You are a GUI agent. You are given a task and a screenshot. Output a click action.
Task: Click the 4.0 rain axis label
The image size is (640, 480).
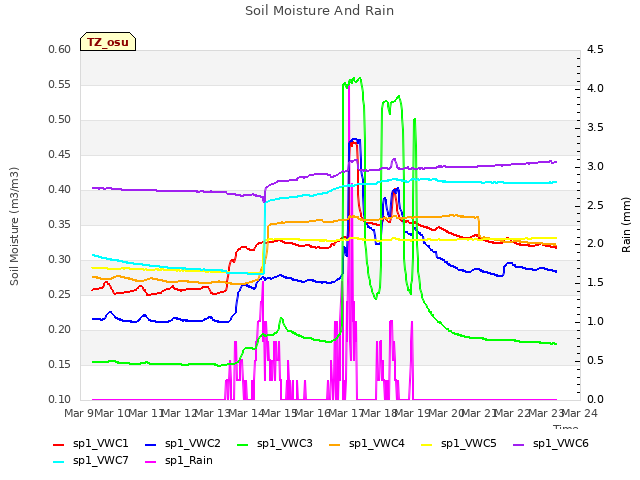point(595,89)
